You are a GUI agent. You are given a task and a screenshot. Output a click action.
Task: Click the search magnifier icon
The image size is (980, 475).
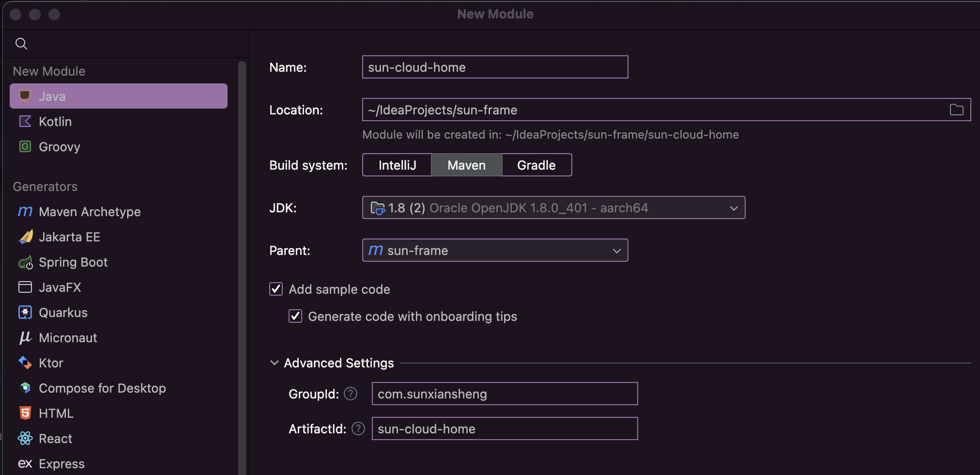21,44
